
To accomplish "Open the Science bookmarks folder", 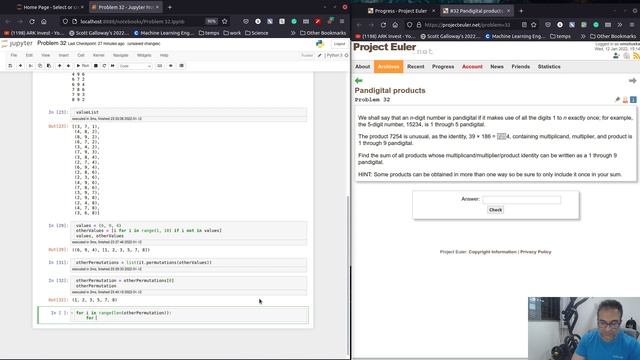I will 257,33.
